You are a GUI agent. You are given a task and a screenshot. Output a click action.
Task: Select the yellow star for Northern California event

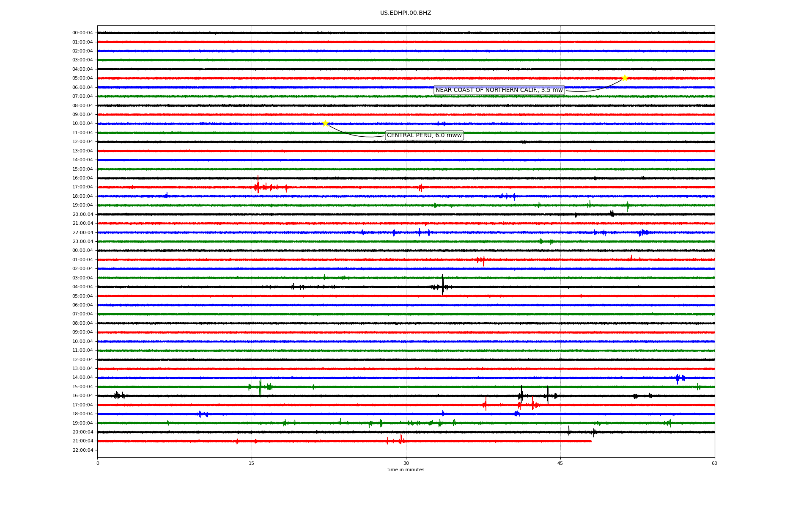point(624,78)
